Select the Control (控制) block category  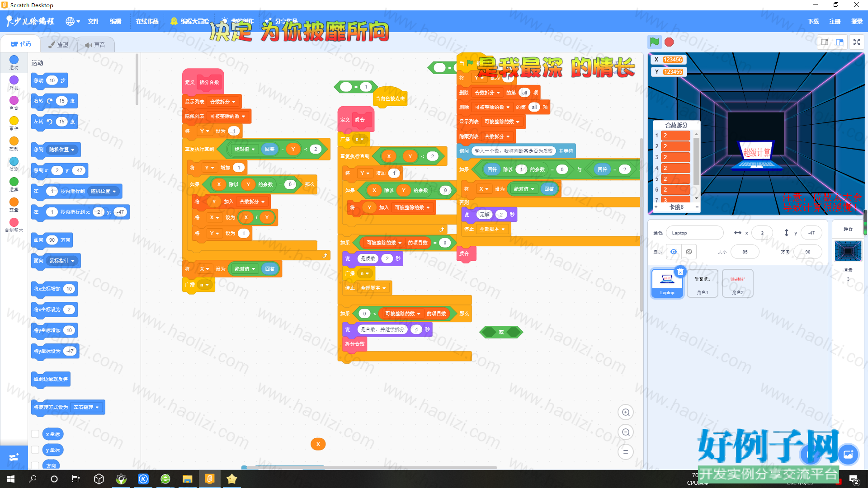tap(14, 143)
